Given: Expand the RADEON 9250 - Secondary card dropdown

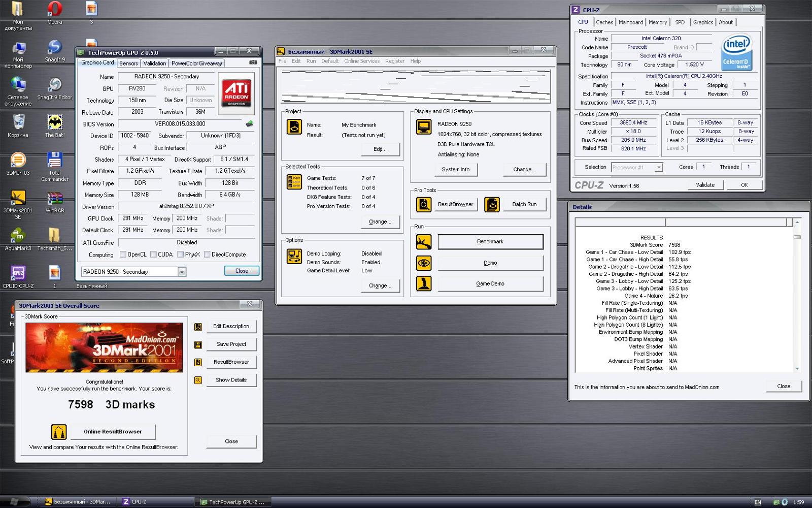Looking at the screenshot, I should [x=182, y=272].
